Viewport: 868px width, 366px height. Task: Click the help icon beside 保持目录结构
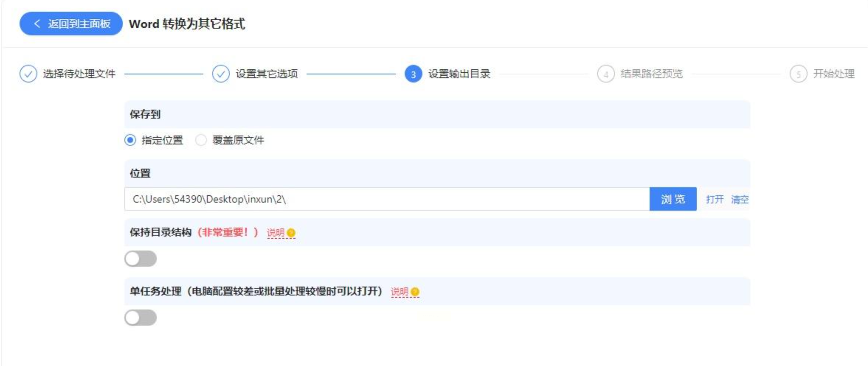(x=291, y=233)
